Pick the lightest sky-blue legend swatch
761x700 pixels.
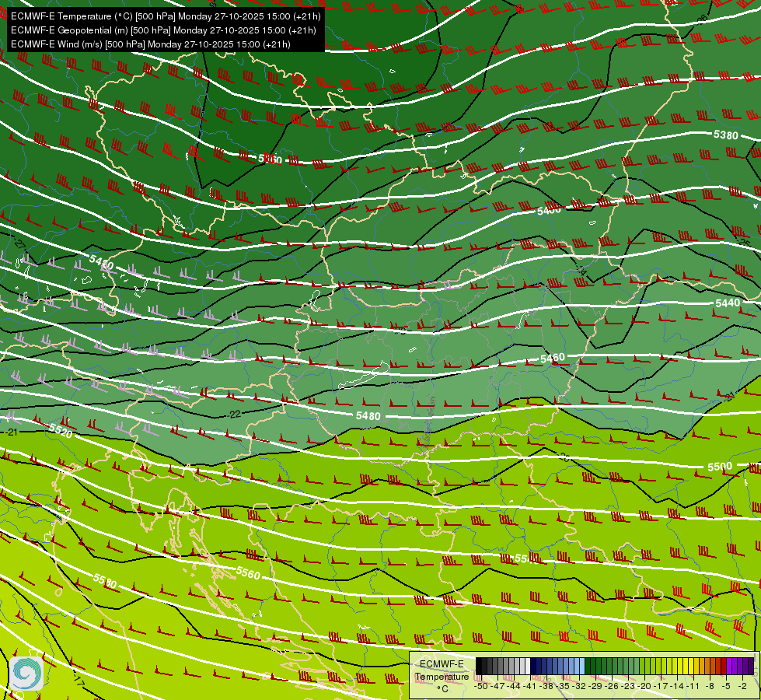[582, 666]
